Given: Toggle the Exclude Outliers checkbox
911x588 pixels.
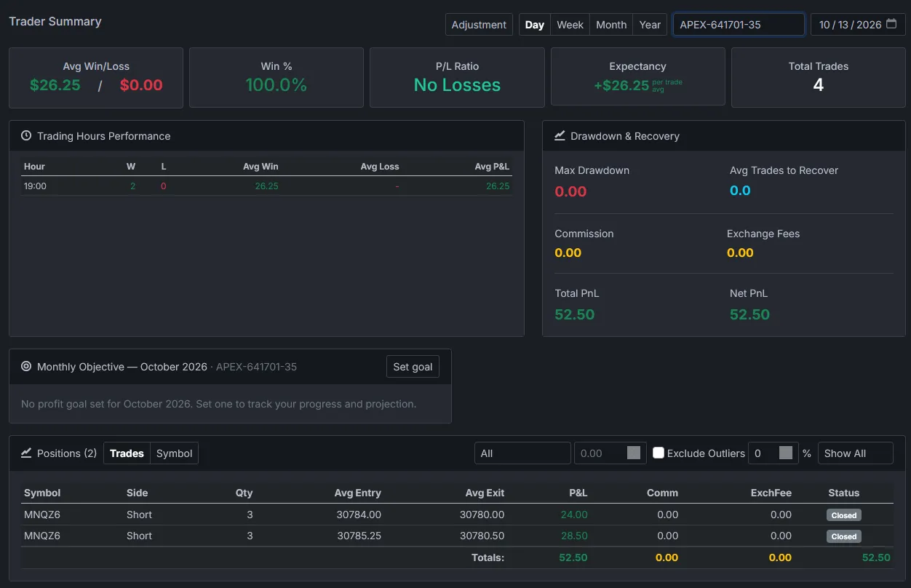Looking at the screenshot, I should point(659,453).
